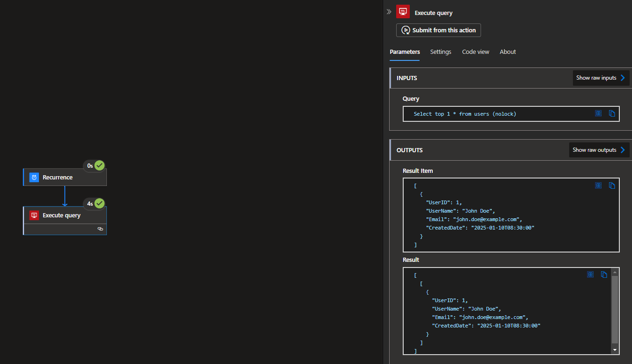
Task: Copy the Result box contents
Action: point(604,275)
